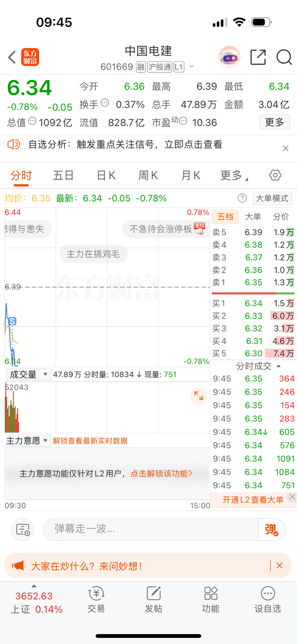Tap the 融 margin trading badge

point(141,67)
